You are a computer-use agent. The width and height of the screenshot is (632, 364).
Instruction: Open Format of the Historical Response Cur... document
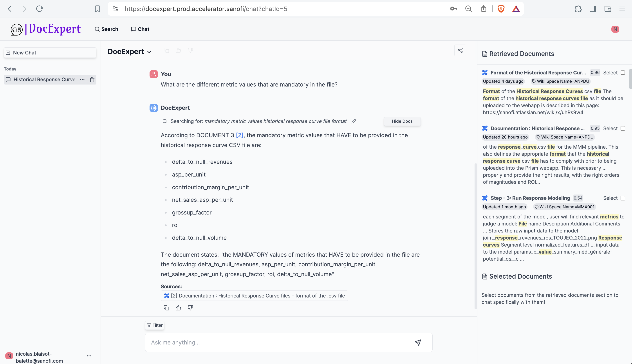pyautogui.click(x=538, y=73)
